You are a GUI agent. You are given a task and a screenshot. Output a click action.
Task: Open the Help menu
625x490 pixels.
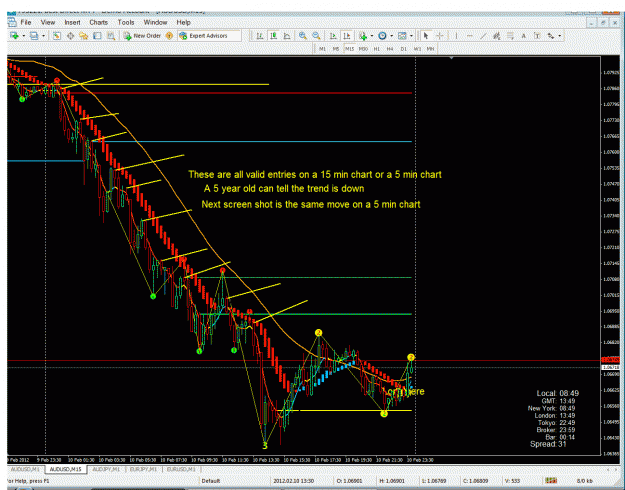[183, 22]
